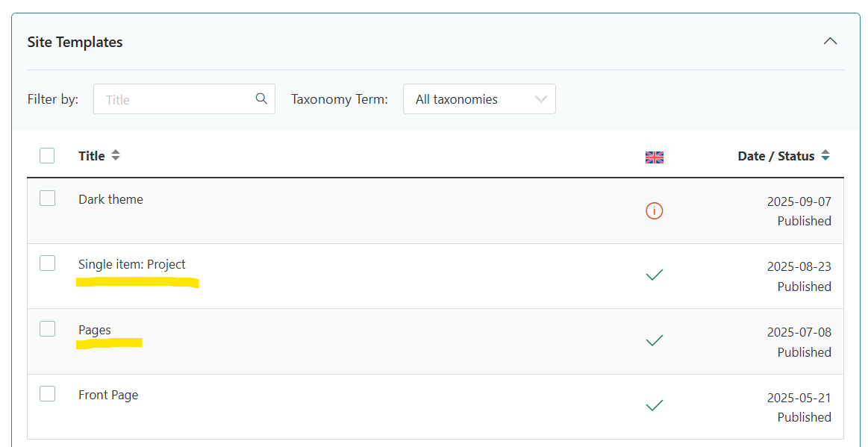Open the Pages template
Viewport: 868px width, 447px height.
95,330
